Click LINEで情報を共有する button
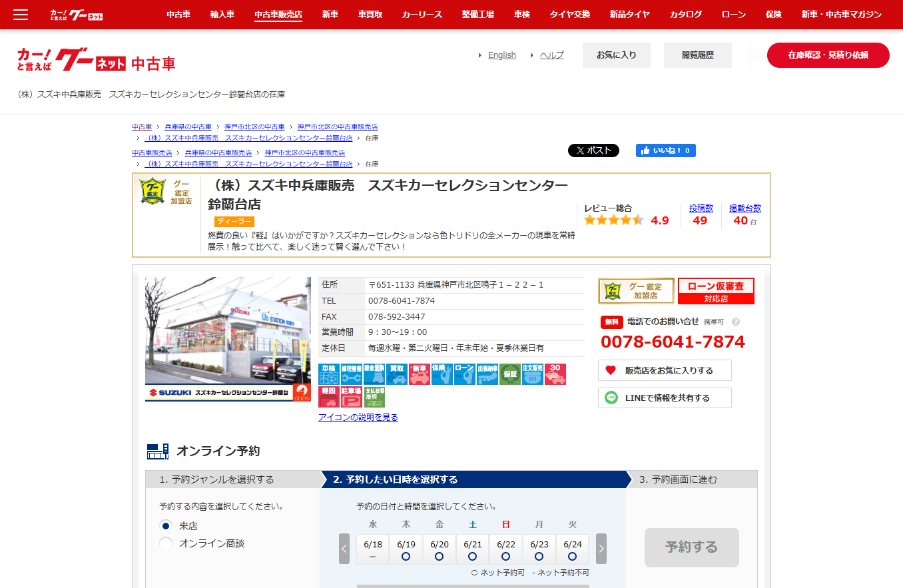 pos(665,398)
